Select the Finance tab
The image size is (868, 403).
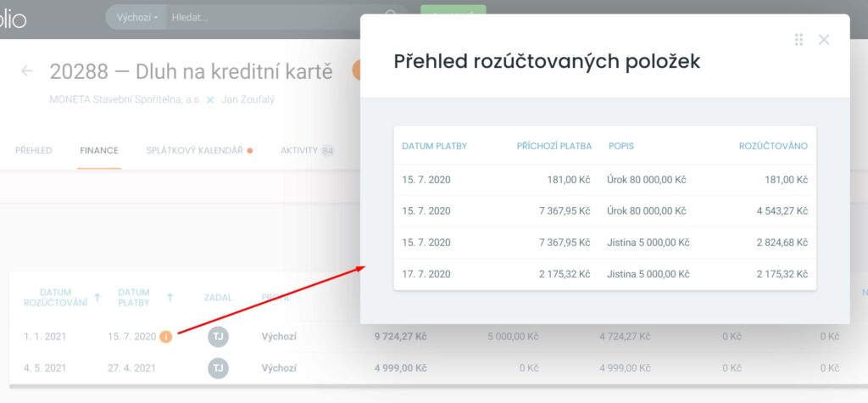pos(98,151)
